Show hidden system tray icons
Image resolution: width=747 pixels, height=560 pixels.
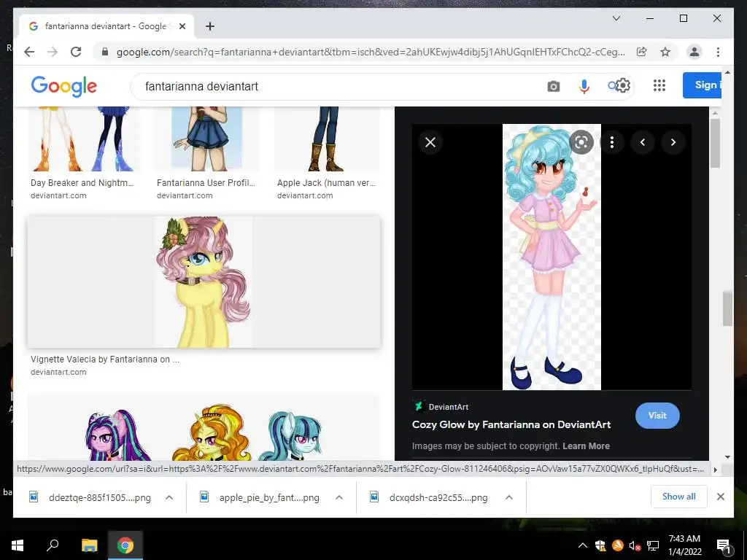coord(583,545)
